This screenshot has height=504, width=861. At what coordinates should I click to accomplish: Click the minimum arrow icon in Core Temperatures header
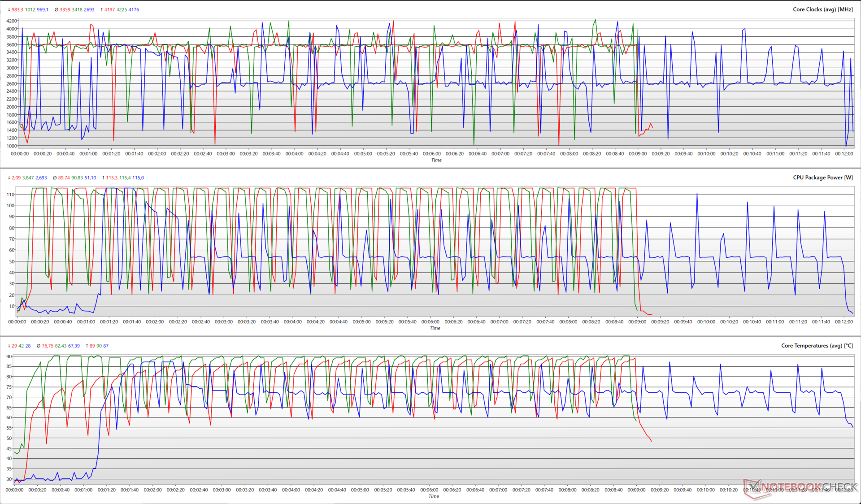[x=9, y=346]
